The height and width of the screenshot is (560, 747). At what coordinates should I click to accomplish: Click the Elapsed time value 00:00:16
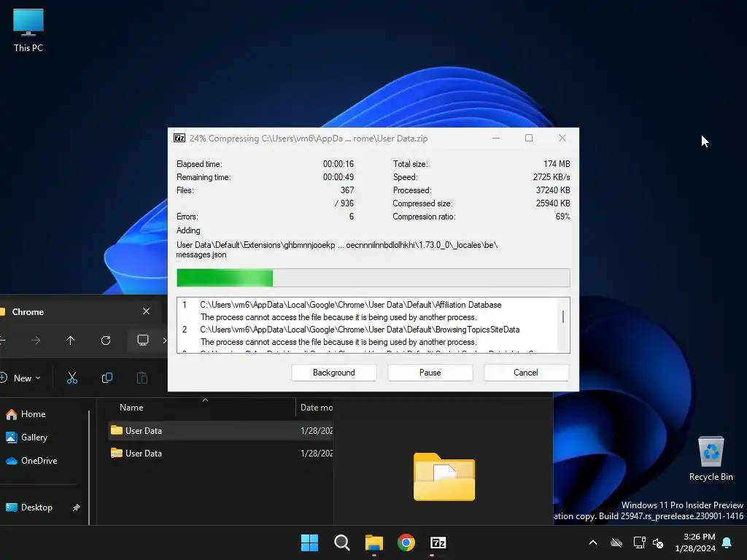pyautogui.click(x=338, y=164)
